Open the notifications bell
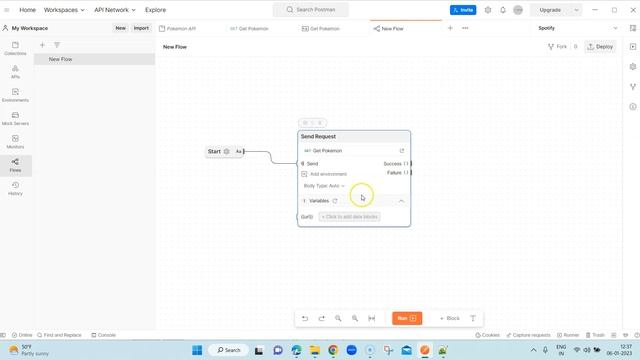640x360 pixels. point(503,10)
